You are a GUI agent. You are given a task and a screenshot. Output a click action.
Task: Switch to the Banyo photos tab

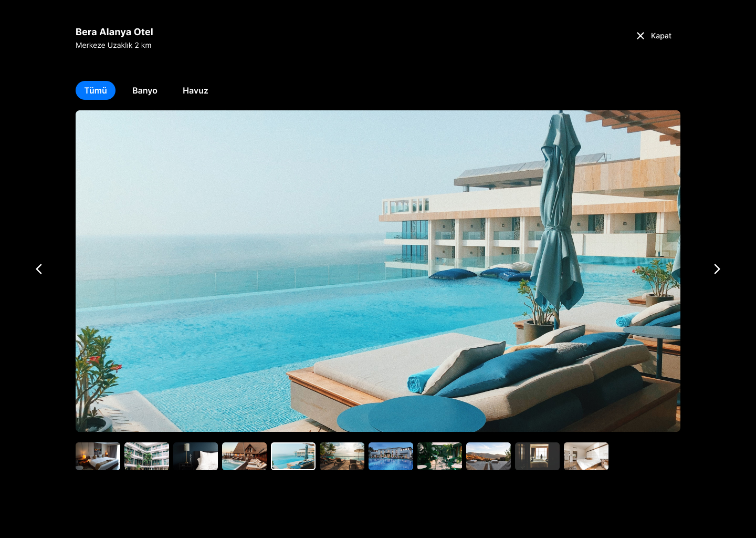(x=145, y=90)
